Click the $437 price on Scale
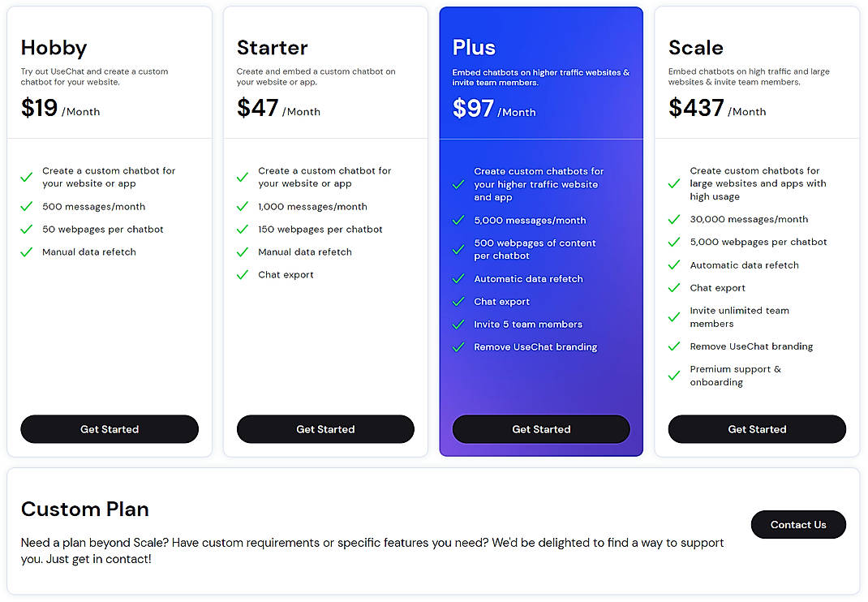 click(695, 107)
